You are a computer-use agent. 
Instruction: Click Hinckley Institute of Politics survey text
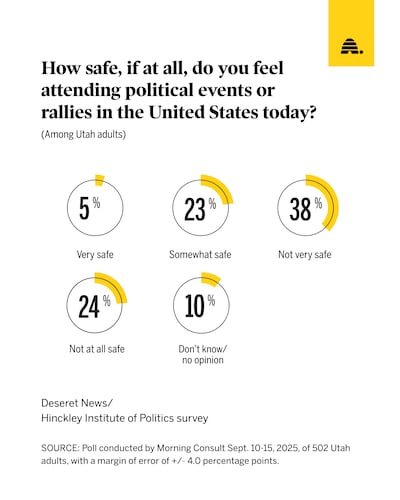click(125, 418)
